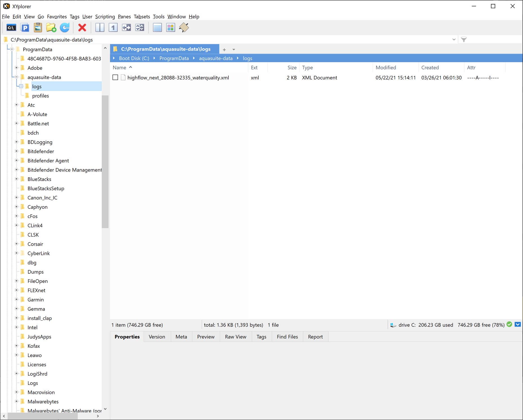
Task: Open the Report tab
Action: (x=315, y=337)
